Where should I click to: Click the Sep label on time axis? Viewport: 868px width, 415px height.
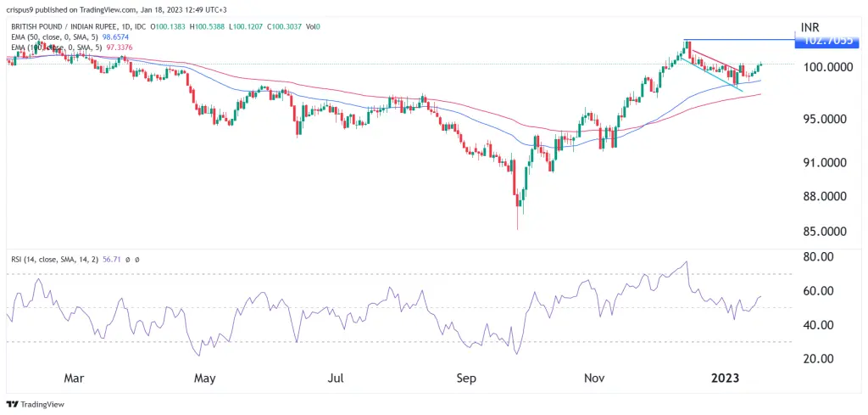(466, 379)
